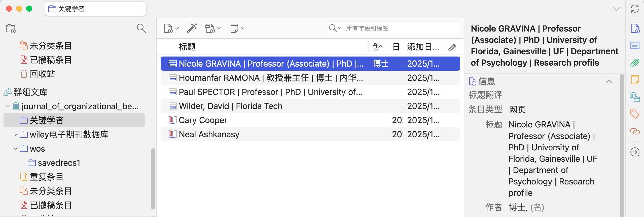Expand the wiley电子期刊数据库 collection

click(16, 134)
